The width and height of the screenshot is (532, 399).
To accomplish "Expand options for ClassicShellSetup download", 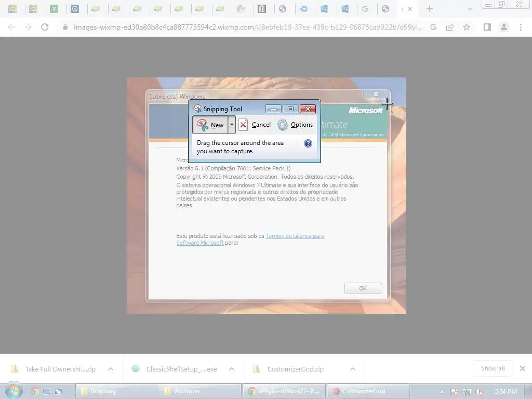I will coord(231,369).
